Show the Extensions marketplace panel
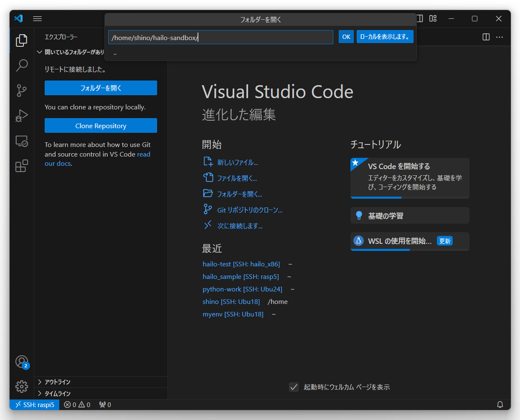 point(21,166)
